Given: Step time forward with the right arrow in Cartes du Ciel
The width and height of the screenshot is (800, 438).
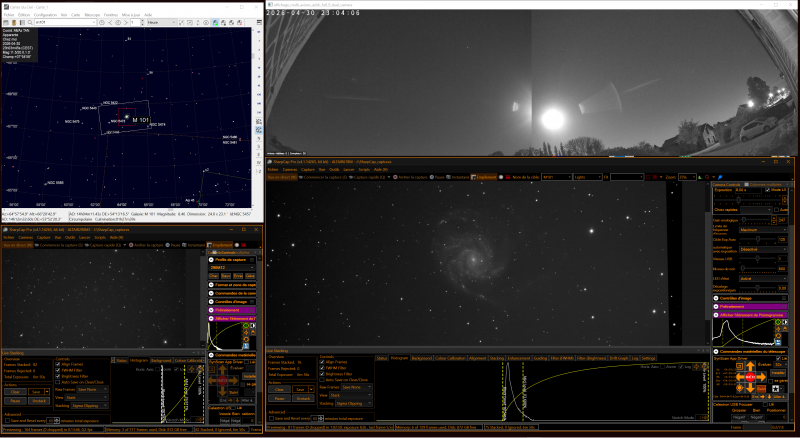Looking at the screenshot, I should coord(126,22).
